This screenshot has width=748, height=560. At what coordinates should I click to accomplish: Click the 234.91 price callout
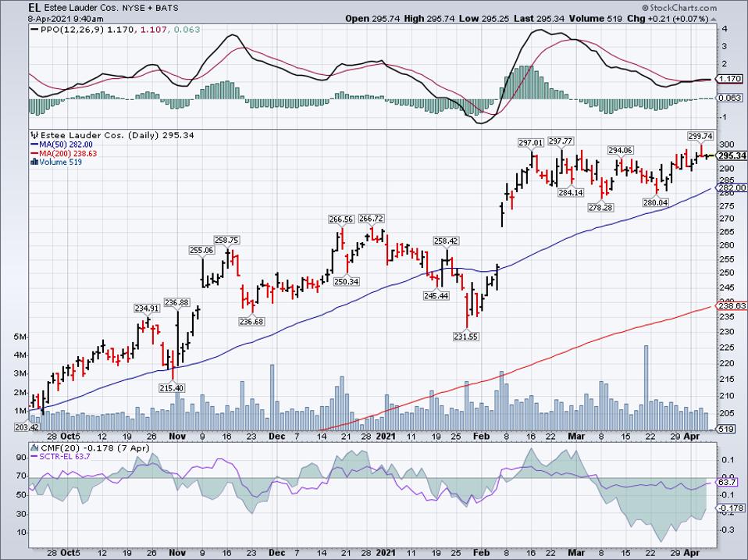(147, 309)
